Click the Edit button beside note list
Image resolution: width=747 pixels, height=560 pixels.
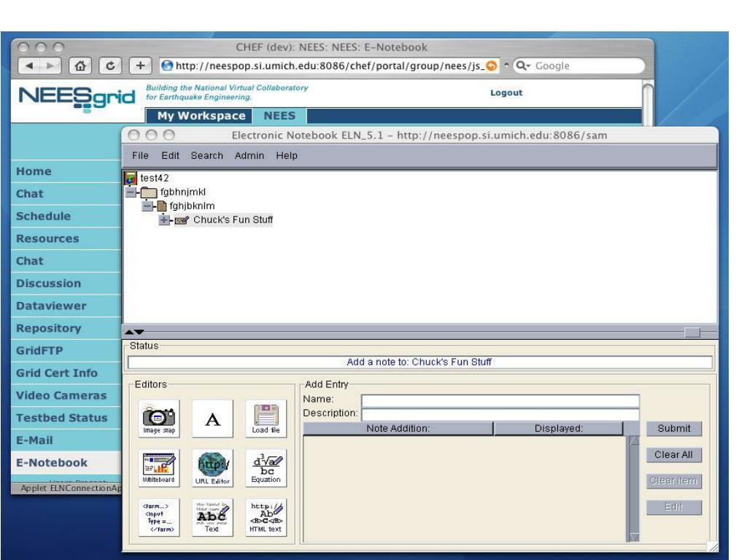coord(673,507)
